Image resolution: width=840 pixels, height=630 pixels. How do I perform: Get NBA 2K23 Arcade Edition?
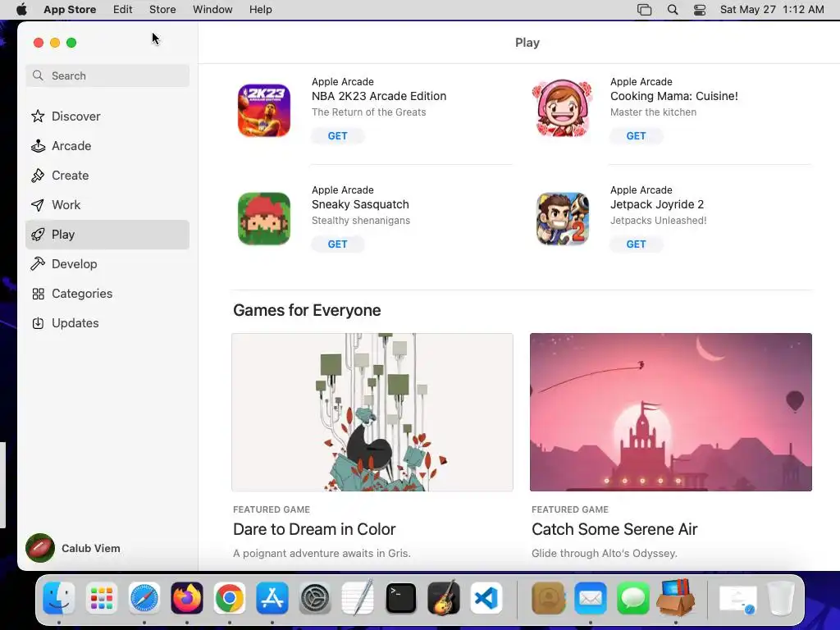337,135
